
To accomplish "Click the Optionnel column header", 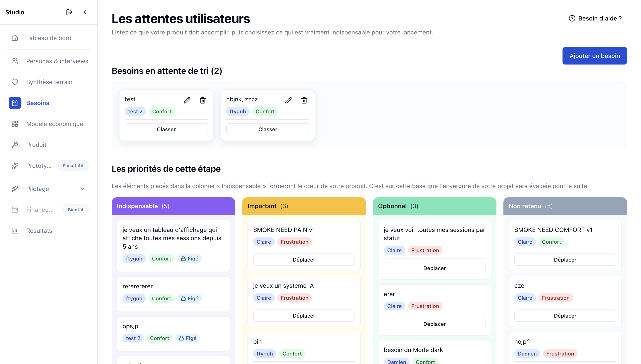I will point(435,206).
